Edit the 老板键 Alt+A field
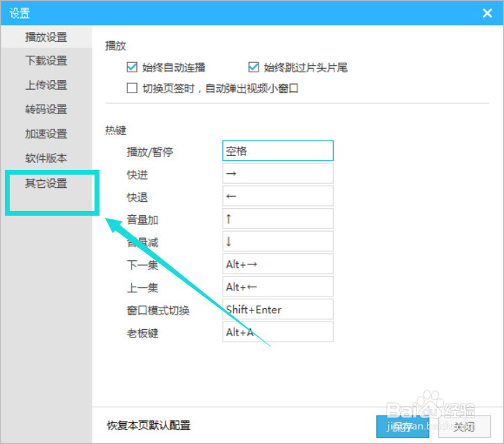504x444 pixels. (278, 332)
